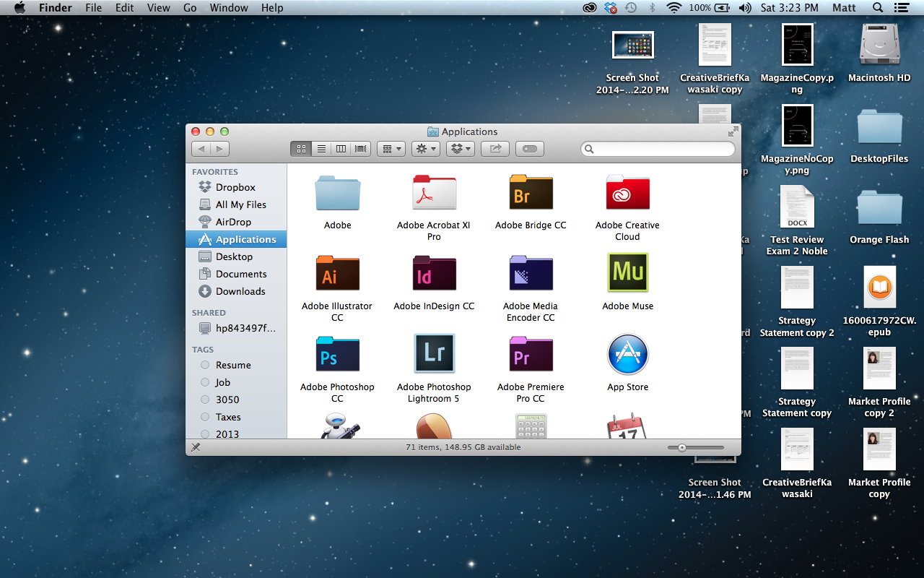Select Orange Flash folder on desktop
This screenshot has width=924, height=578.
(879, 209)
